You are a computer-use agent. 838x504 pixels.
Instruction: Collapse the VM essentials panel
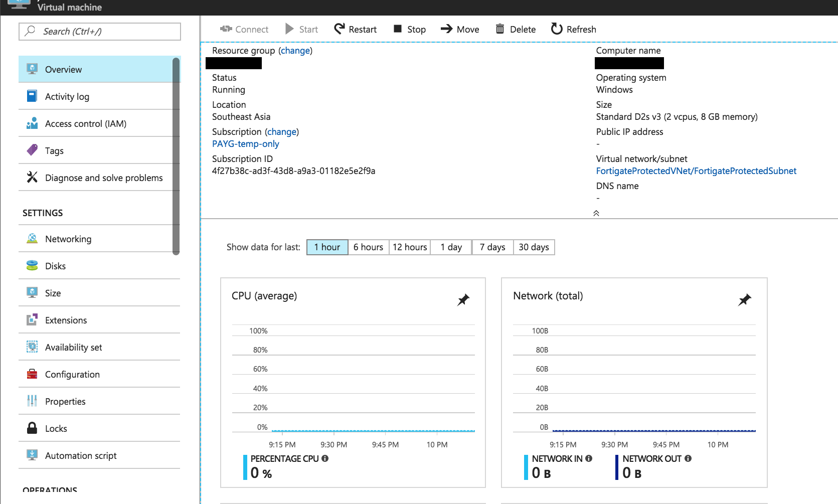(596, 213)
